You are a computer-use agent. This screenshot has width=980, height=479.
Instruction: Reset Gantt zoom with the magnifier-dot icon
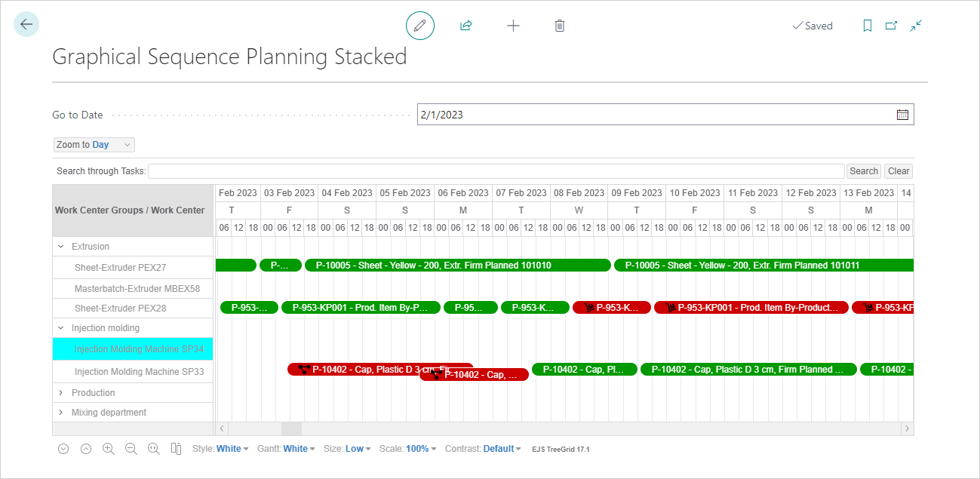click(x=153, y=448)
